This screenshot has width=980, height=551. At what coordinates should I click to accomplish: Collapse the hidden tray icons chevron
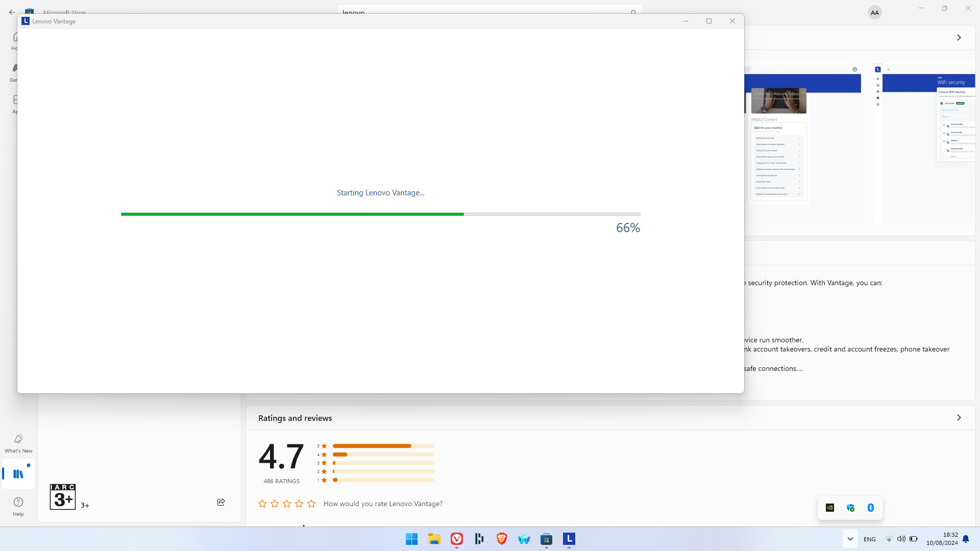[x=850, y=539]
